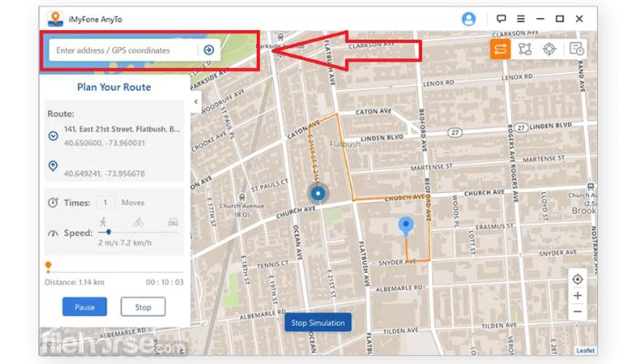Open the Leaflet attribution link
Viewport: 637px width, 364px height.
click(x=585, y=350)
